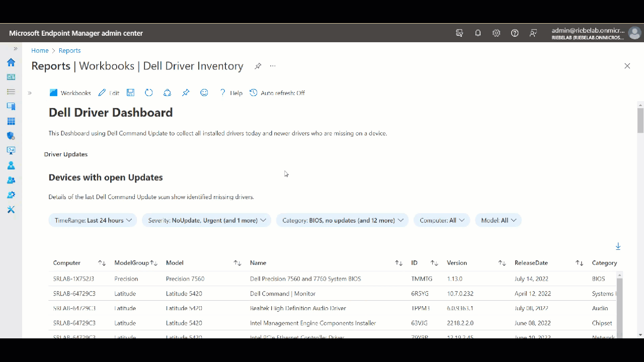Send feedback with the smiley icon
Image resolution: width=644 pixels, height=362 pixels.
[x=204, y=93]
